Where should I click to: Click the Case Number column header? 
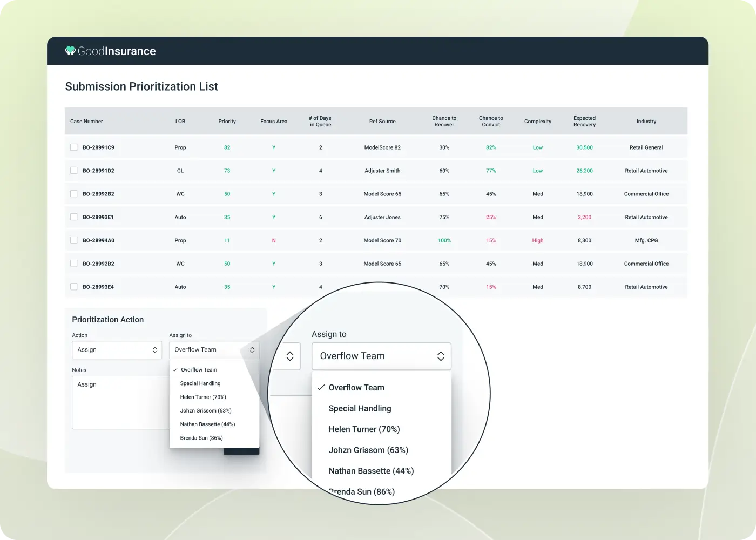[86, 122]
